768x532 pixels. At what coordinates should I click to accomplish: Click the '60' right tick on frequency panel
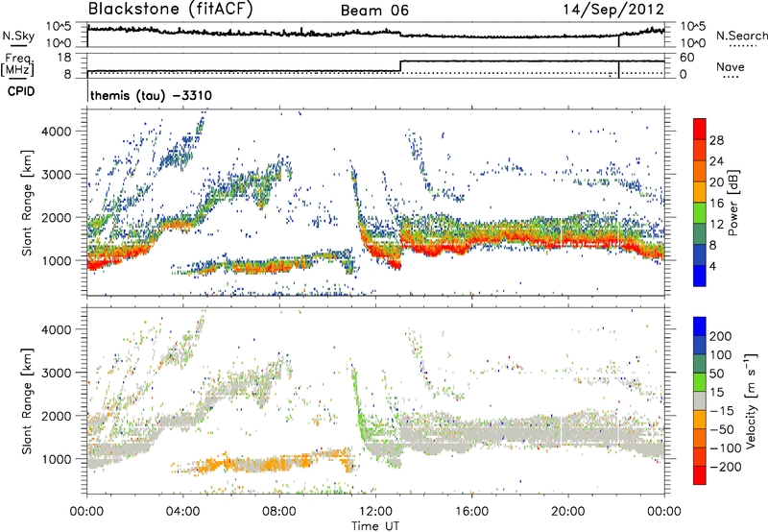click(687, 58)
